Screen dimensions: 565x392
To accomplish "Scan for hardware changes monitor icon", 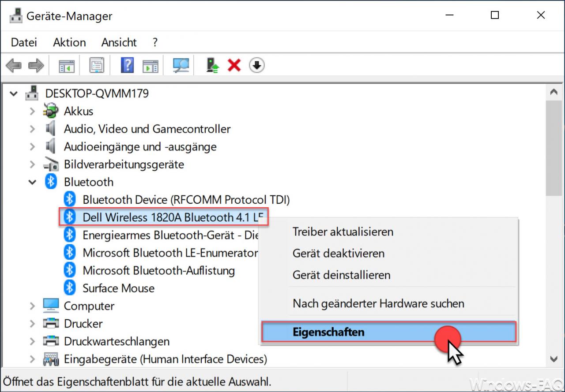I will coord(181,66).
